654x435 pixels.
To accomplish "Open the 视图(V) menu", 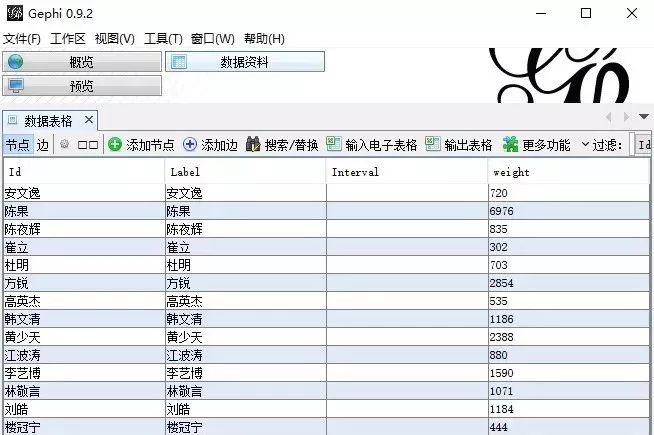I will click(115, 39).
